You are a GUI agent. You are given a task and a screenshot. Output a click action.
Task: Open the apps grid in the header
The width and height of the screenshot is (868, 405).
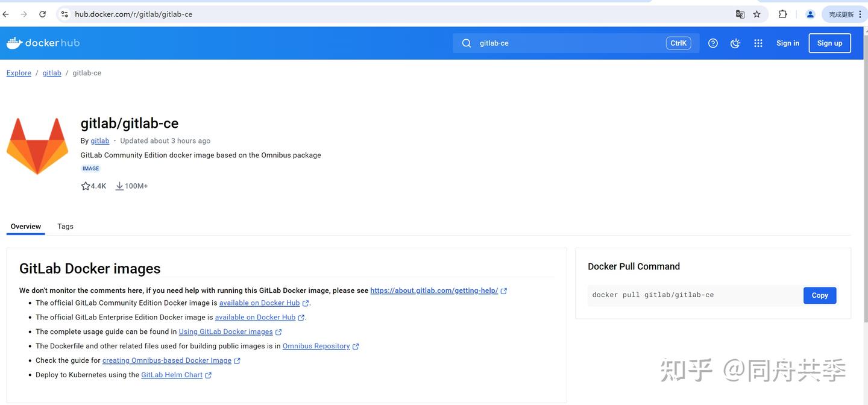coord(758,43)
